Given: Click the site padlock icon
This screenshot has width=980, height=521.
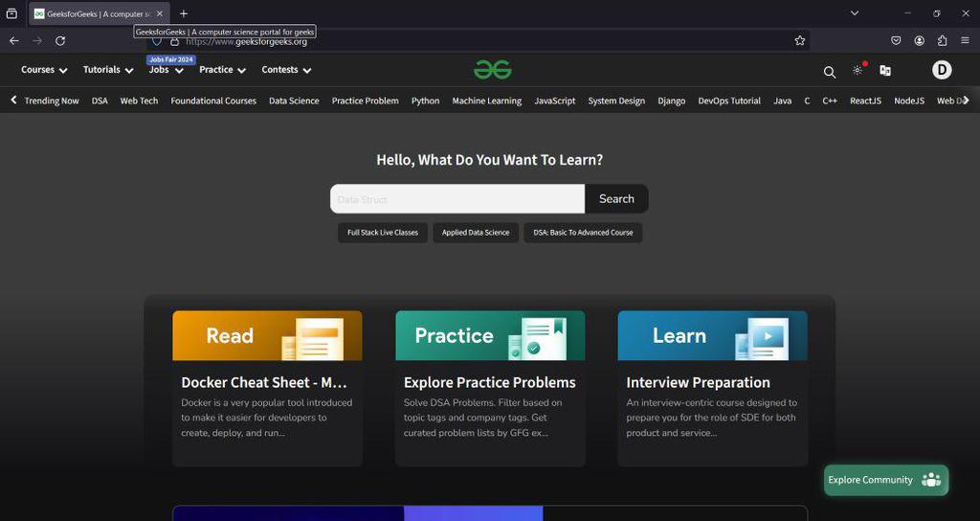Looking at the screenshot, I should click(174, 41).
